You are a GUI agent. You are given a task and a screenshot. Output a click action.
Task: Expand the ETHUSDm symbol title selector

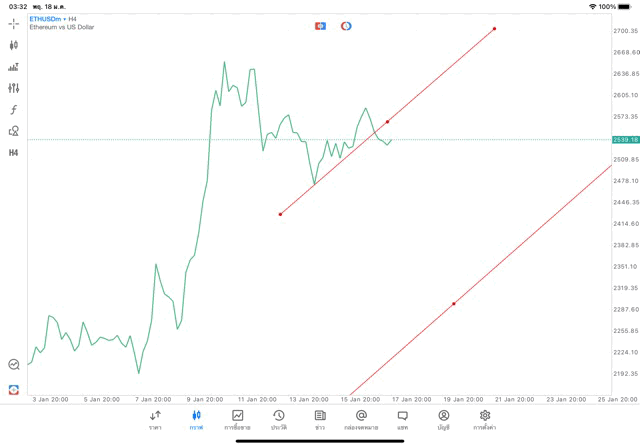pyautogui.click(x=48, y=19)
